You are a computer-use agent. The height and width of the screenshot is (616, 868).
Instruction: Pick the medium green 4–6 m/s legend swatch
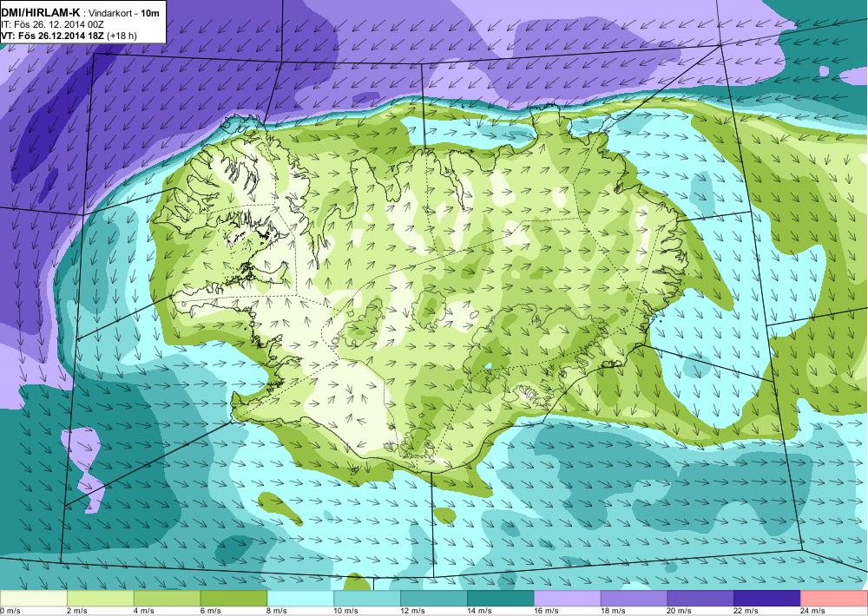tap(168, 599)
